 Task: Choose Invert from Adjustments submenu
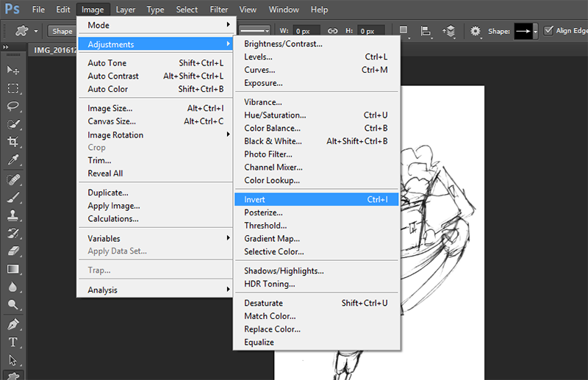coord(317,200)
